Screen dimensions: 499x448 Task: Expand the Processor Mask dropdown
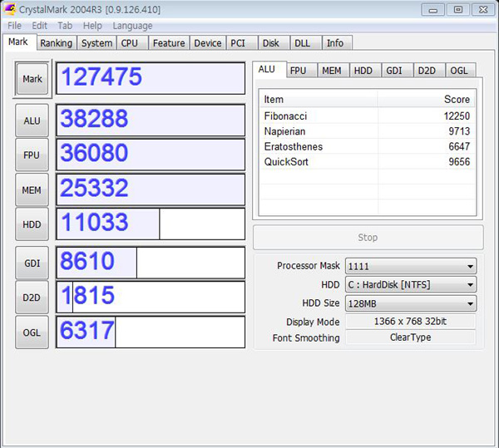pyautogui.click(x=410, y=266)
